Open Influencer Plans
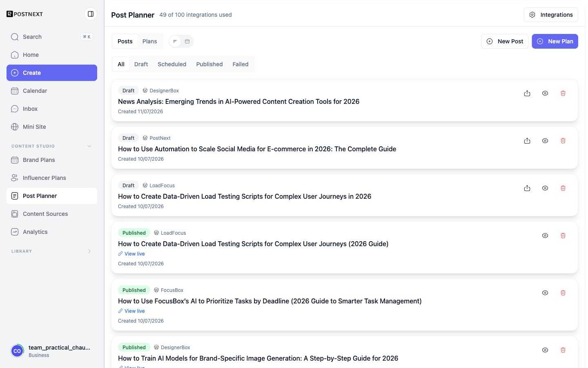This screenshot has width=588, height=368. [x=52, y=178]
